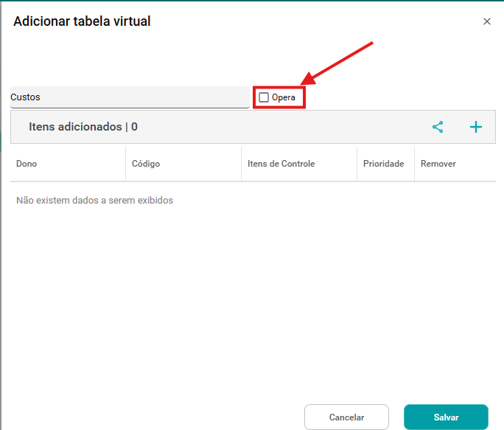504x430 pixels.
Task: Click the Remover column header
Action: (x=438, y=164)
